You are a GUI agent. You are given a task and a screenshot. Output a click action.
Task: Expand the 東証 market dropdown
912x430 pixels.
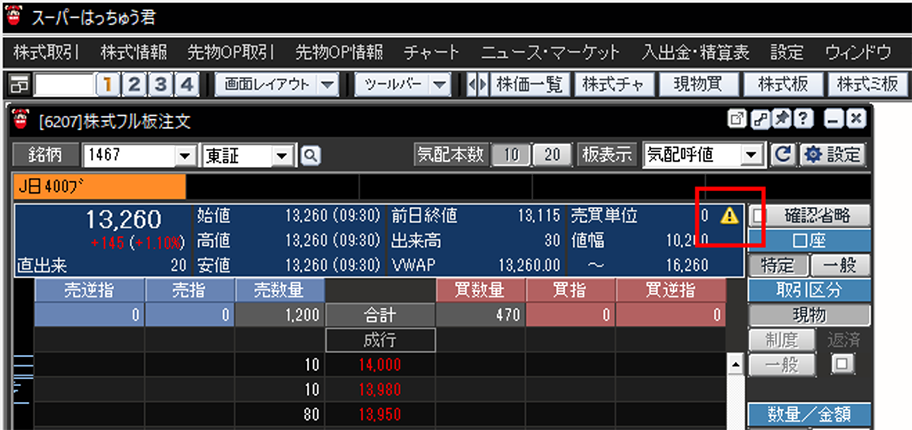(x=282, y=155)
